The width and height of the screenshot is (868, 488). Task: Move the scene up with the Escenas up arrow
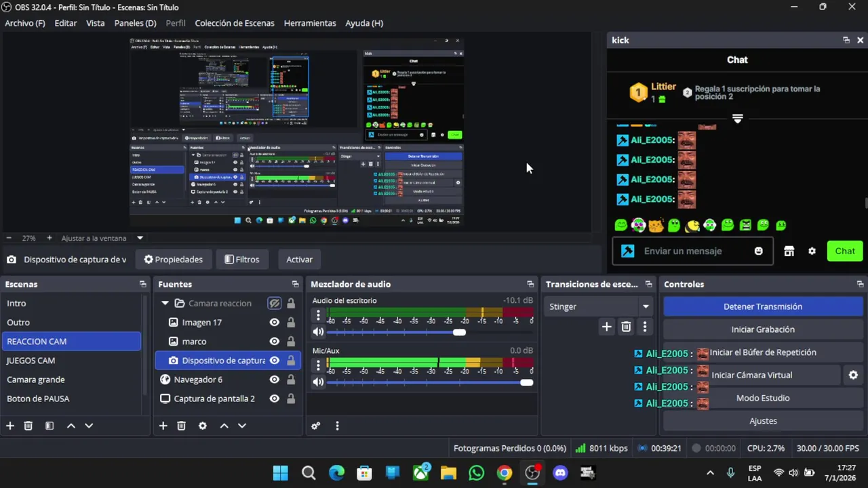(x=71, y=426)
